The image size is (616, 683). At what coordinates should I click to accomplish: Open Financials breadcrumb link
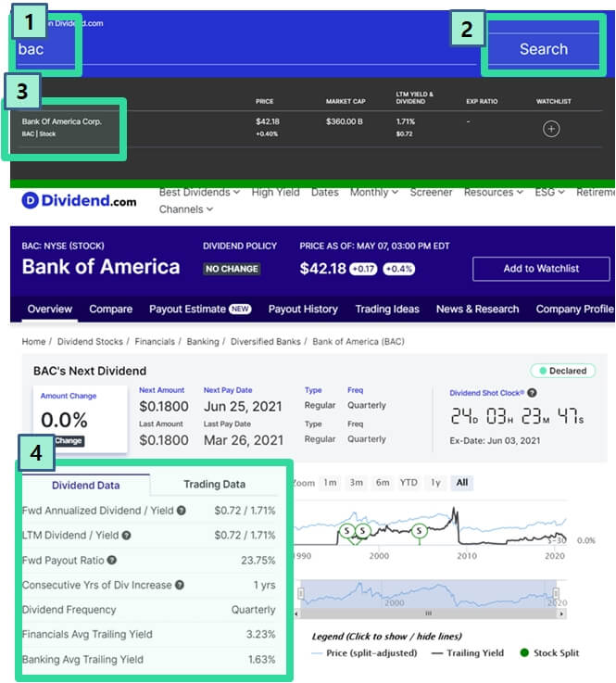click(x=155, y=341)
